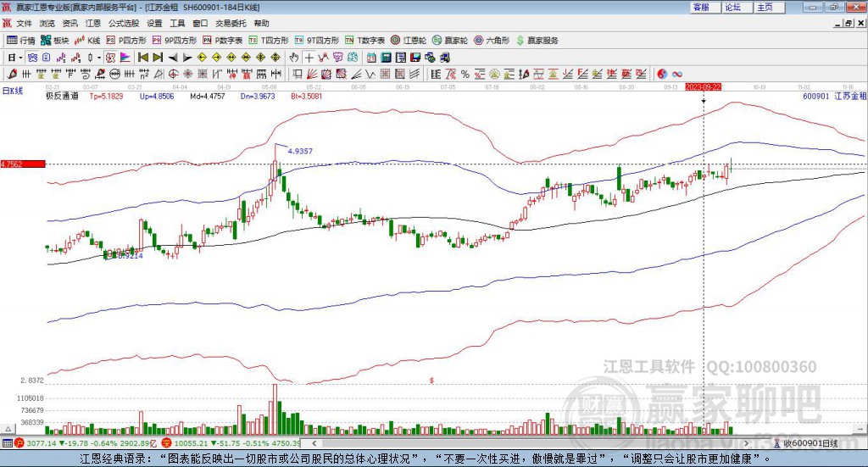Open 赢家服务 dollar-sign service
This screenshot has width=868, height=467.
[537, 41]
